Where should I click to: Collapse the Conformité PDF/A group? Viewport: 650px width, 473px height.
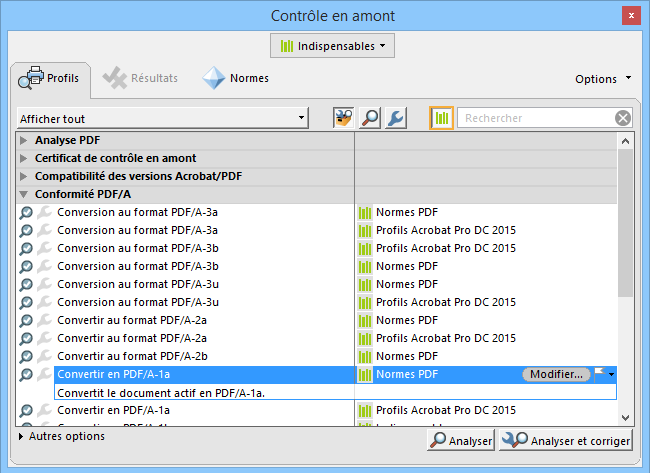24,194
